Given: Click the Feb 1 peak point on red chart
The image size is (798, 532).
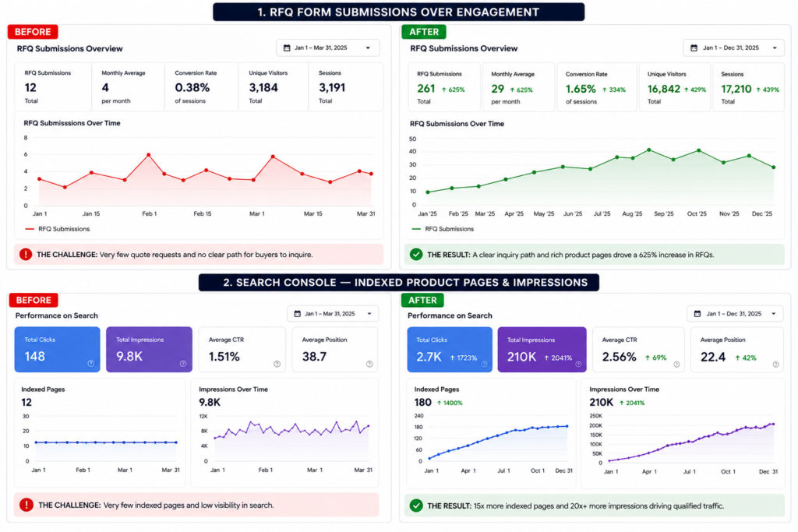Looking at the screenshot, I should [149, 155].
